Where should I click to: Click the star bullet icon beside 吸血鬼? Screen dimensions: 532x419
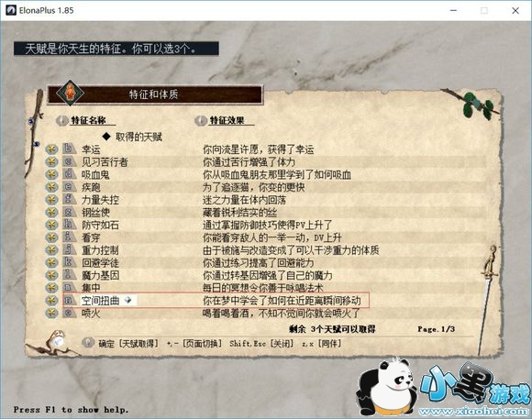point(51,174)
